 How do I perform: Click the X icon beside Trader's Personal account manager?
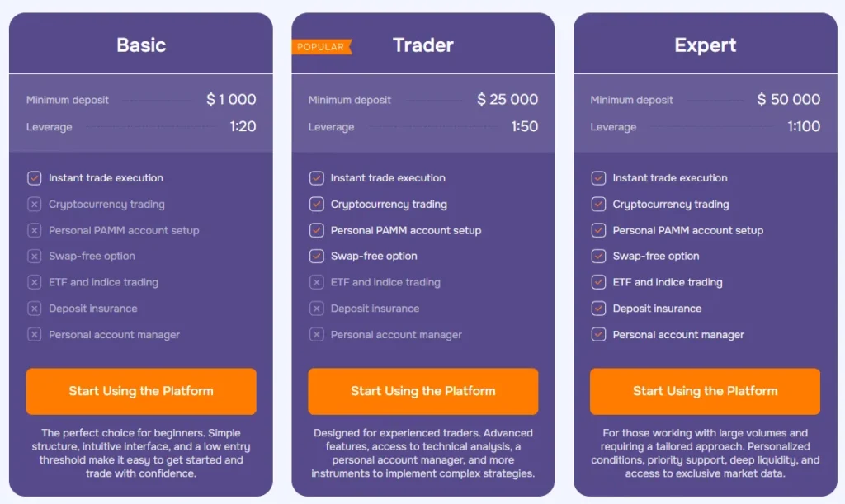pyautogui.click(x=316, y=335)
